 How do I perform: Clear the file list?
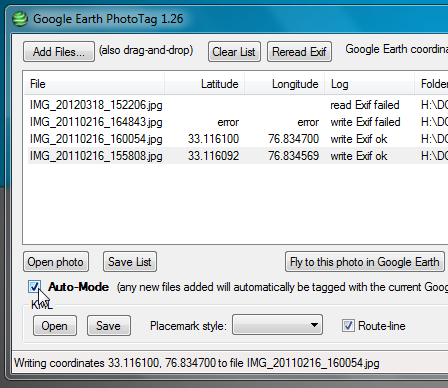point(234,52)
